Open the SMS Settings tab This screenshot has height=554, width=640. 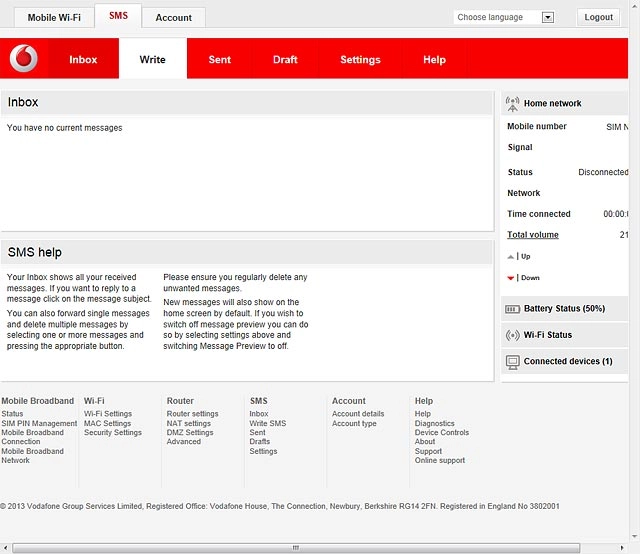point(360,60)
